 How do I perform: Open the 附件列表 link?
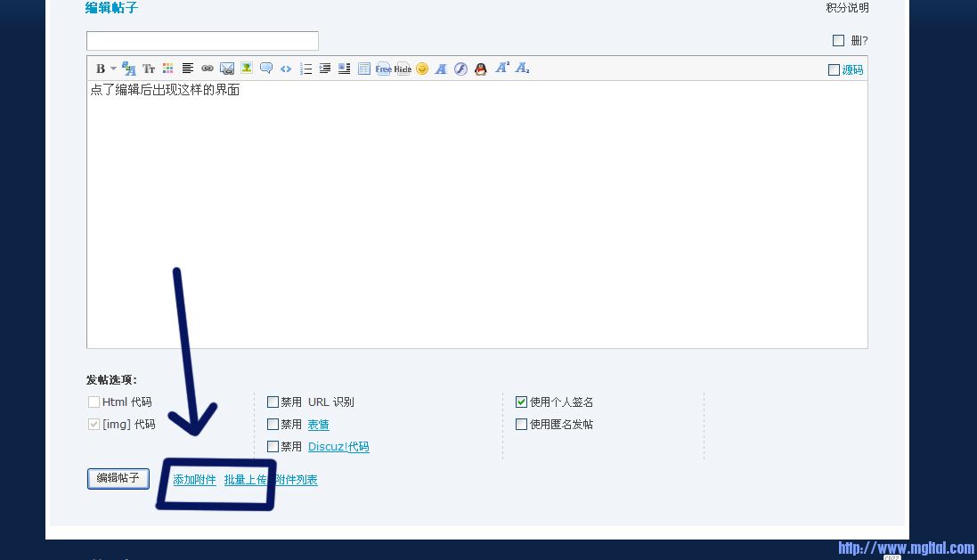[x=297, y=480]
